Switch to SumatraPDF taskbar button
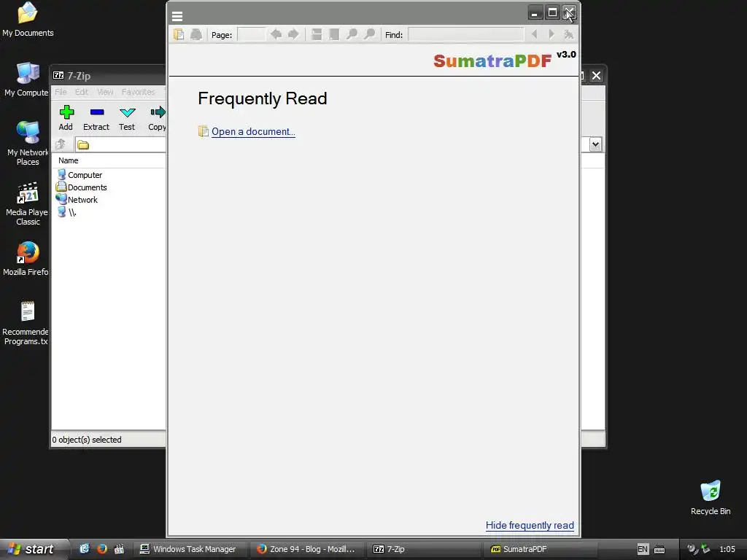 [541, 549]
